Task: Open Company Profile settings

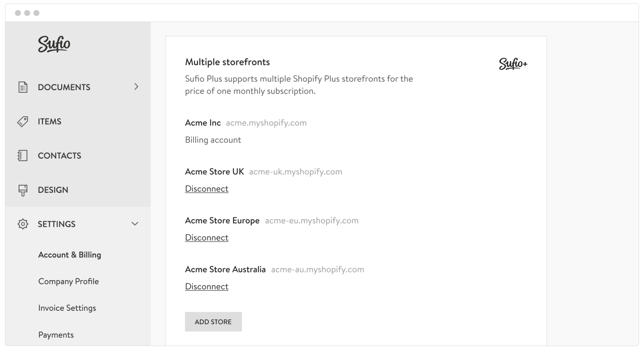Action: [x=68, y=281]
